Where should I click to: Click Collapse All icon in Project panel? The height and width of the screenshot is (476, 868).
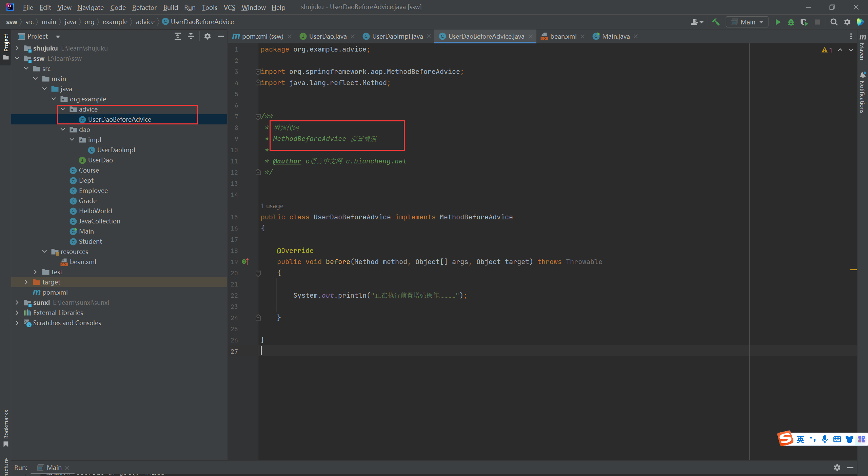(x=191, y=36)
